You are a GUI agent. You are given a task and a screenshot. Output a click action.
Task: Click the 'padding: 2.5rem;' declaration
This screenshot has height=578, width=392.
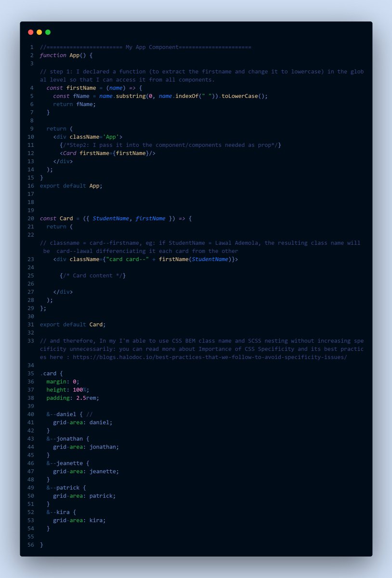[73, 398]
